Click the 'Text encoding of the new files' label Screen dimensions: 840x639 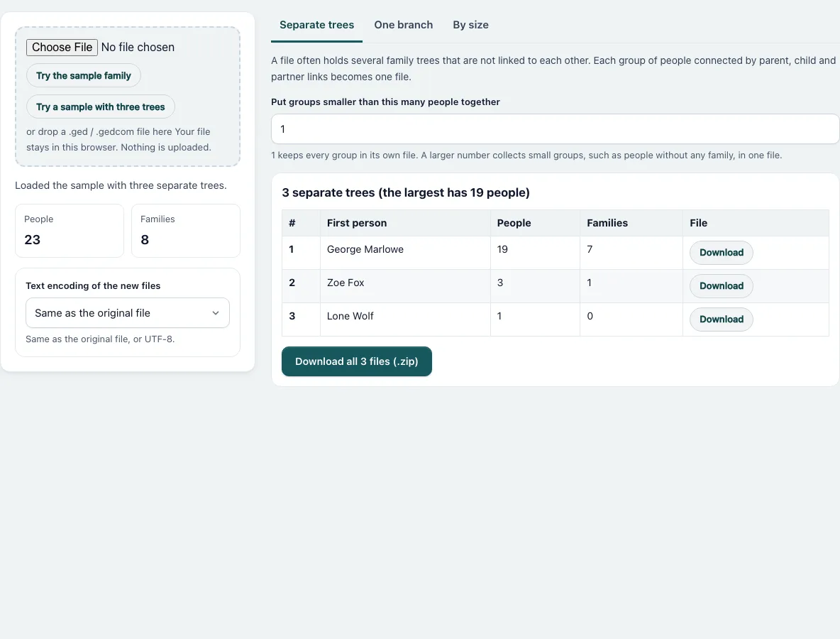coord(93,285)
